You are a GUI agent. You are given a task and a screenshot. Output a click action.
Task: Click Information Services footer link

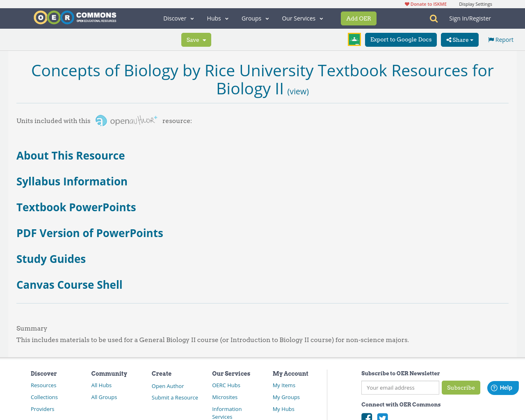click(227, 413)
